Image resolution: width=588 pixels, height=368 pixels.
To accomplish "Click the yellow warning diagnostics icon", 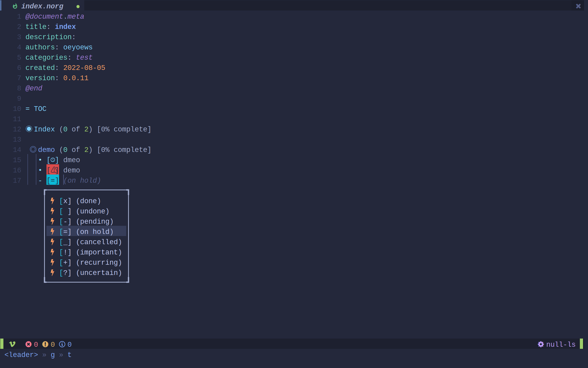I will (x=45, y=344).
